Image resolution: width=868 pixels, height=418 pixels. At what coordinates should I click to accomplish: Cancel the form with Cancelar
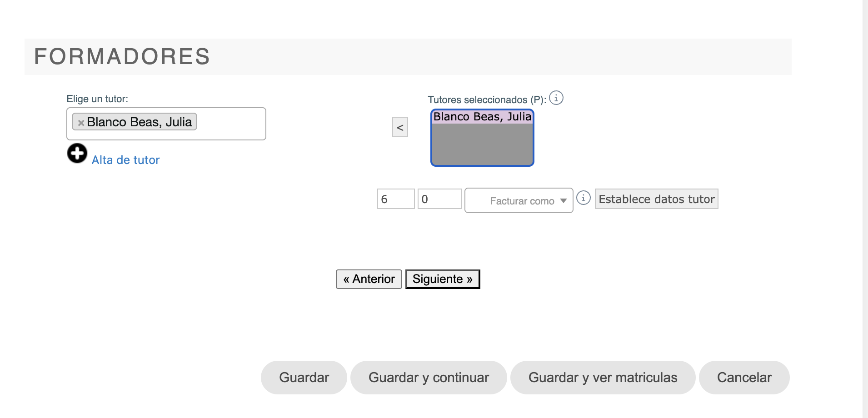click(744, 378)
